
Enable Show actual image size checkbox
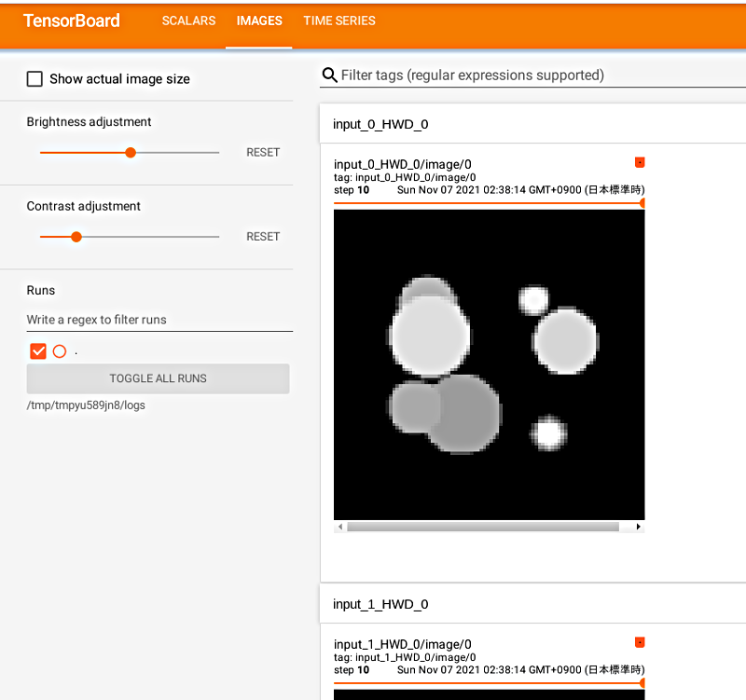click(35, 79)
